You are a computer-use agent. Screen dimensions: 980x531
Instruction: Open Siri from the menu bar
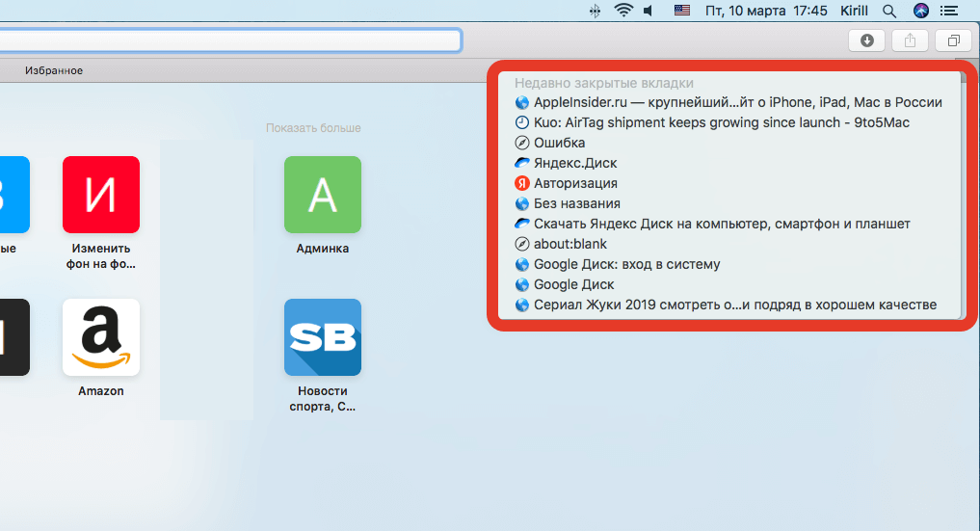[x=921, y=11]
